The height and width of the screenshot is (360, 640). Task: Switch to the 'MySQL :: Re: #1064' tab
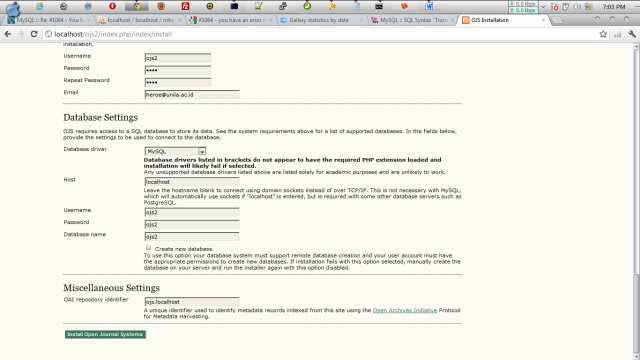click(x=49, y=20)
